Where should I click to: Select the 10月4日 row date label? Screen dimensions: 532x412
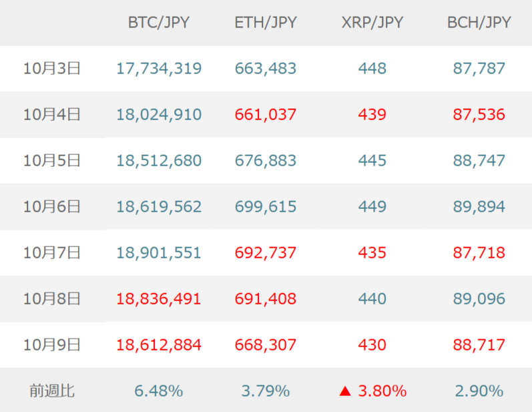coord(52,114)
